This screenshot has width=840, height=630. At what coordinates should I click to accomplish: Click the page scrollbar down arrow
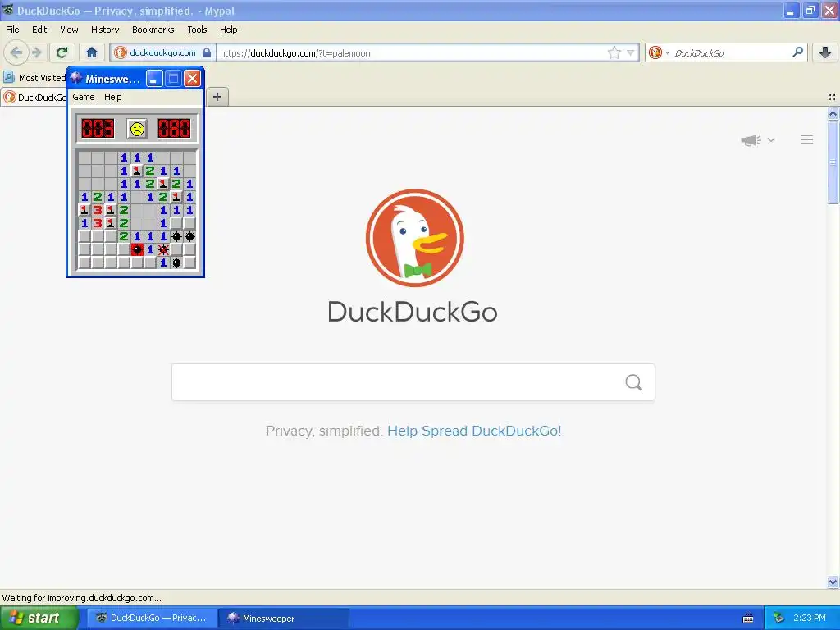coord(833,582)
